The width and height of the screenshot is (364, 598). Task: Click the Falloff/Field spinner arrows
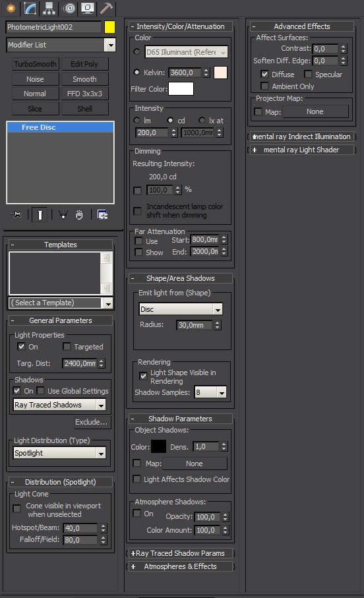click(x=103, y=540)
